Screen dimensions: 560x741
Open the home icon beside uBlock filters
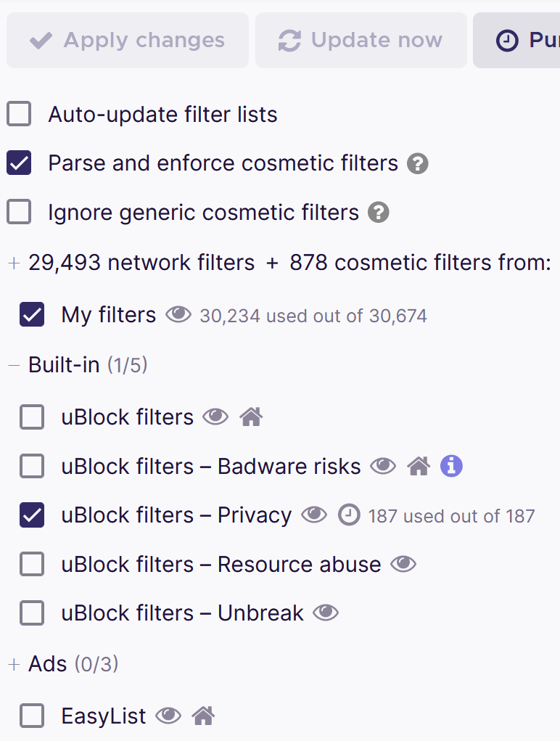pyautogui.click(x=251, y=417)
